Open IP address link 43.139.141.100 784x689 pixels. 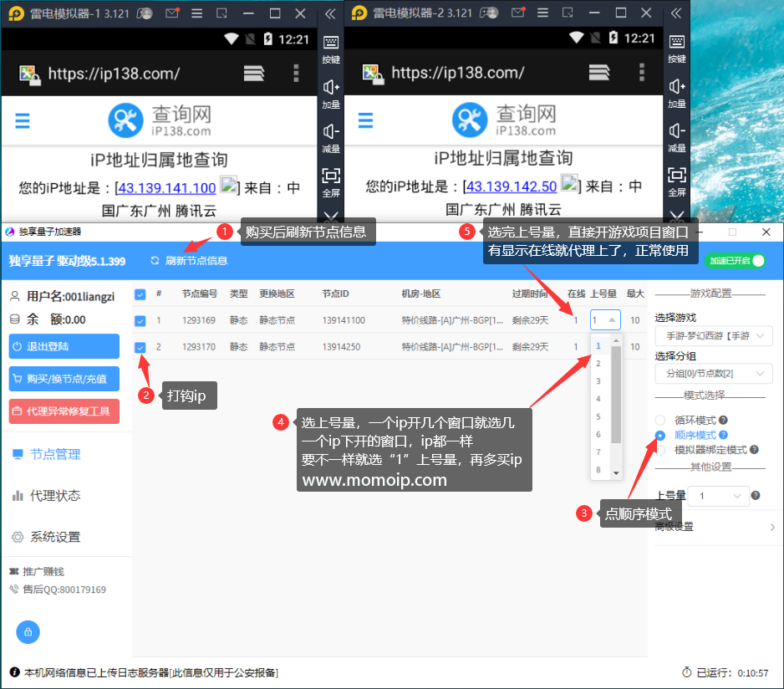click(165, 186)
